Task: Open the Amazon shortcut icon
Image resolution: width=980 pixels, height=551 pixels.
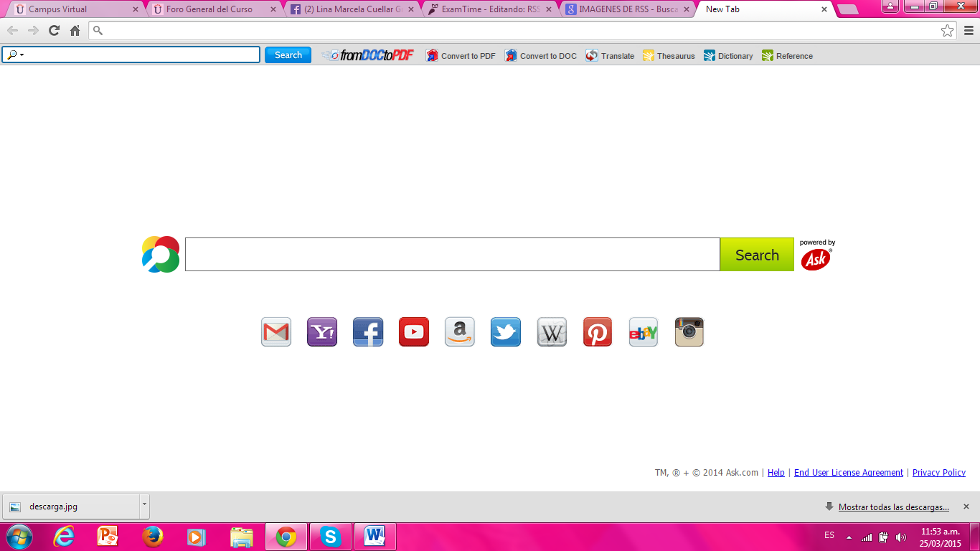Action: (x=460, y=332)
